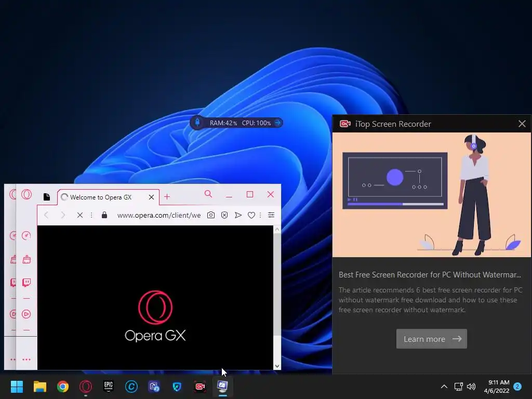532x399 pixels.
Task: Launch Google Chrome from taskbar
Action: (63, 387)
